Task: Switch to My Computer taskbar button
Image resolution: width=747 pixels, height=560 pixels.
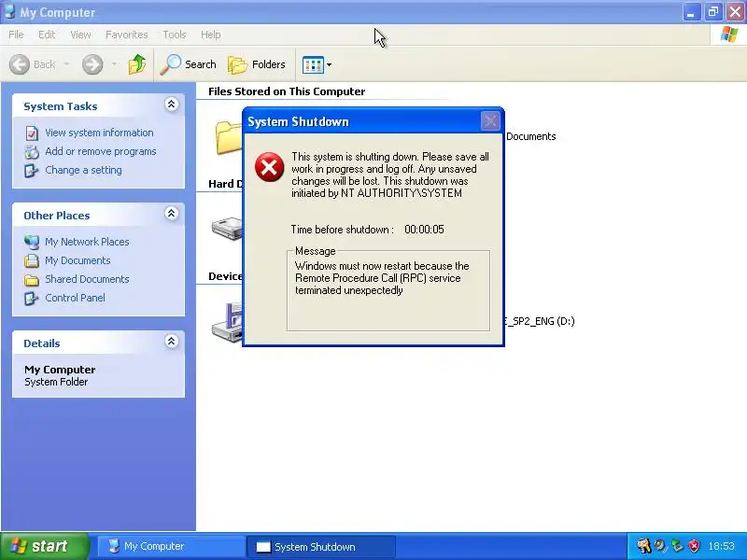Action: point(172,547)
